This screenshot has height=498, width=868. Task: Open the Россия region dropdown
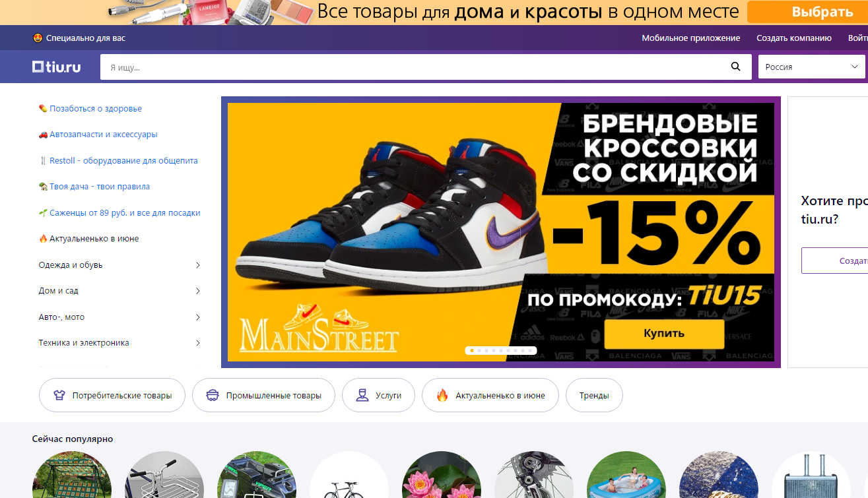coord(811,67)
